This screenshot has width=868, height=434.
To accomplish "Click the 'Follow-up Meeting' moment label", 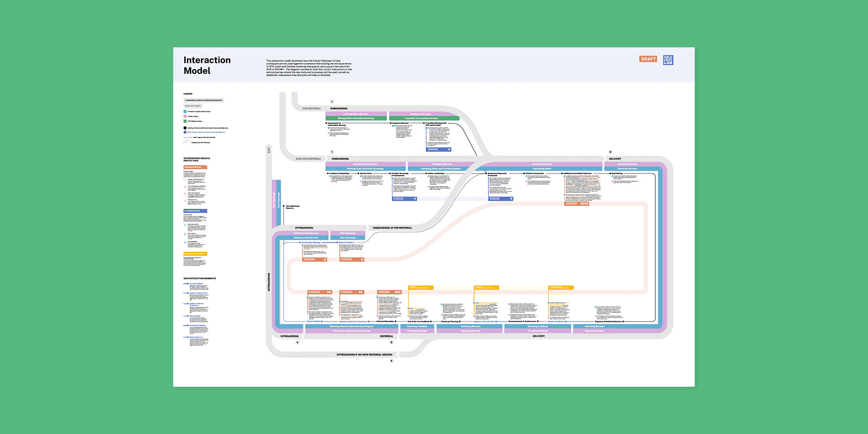I will click(x=436, y=173).
